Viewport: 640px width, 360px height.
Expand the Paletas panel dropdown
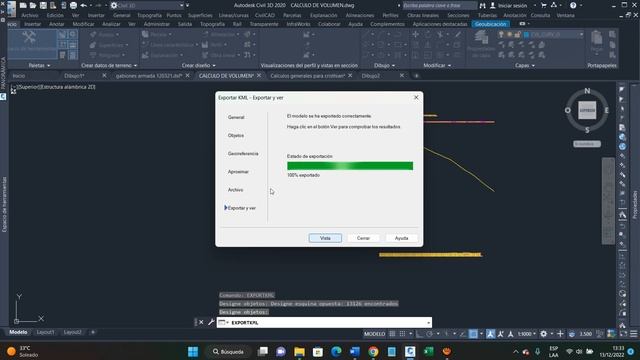[x=39, y=65]
